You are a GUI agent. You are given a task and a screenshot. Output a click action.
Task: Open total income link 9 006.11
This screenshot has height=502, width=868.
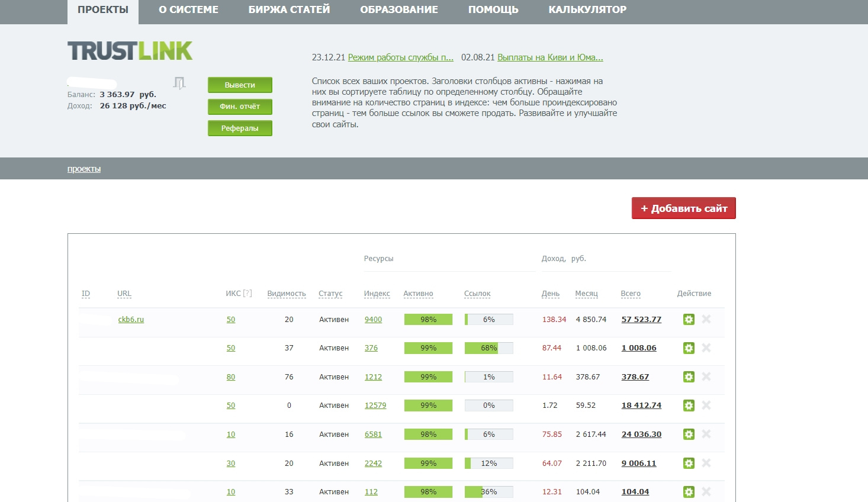click(x=639, y=464)
